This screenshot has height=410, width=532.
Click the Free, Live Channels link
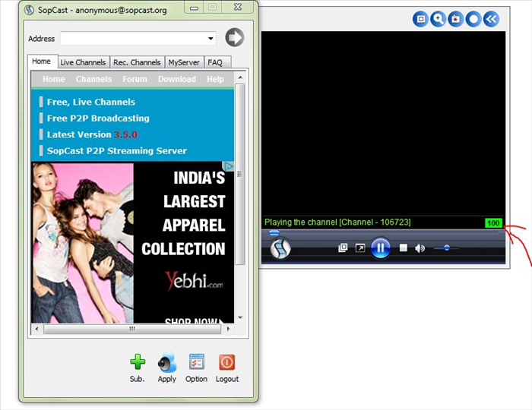tap(91, 102)
